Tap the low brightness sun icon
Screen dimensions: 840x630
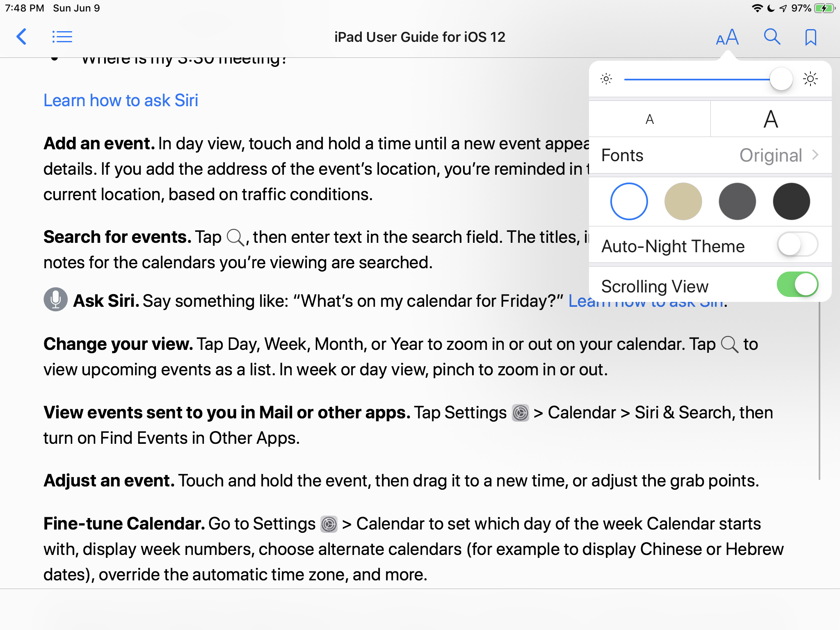click(606, 79)
